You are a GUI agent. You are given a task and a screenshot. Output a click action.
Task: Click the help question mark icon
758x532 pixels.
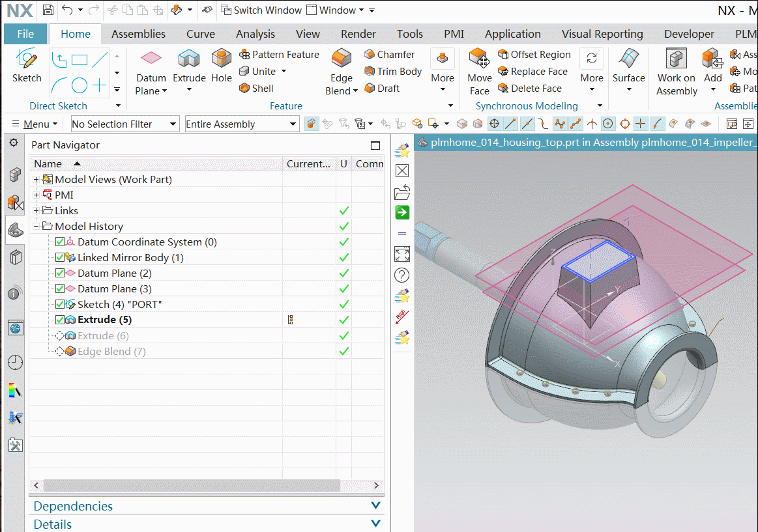(402, 275)
